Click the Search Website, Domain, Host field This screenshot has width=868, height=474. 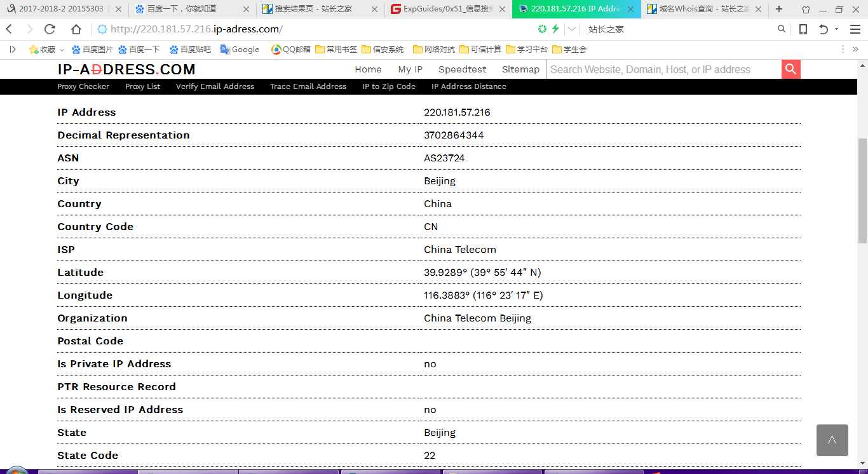click(x=664, y=69)
